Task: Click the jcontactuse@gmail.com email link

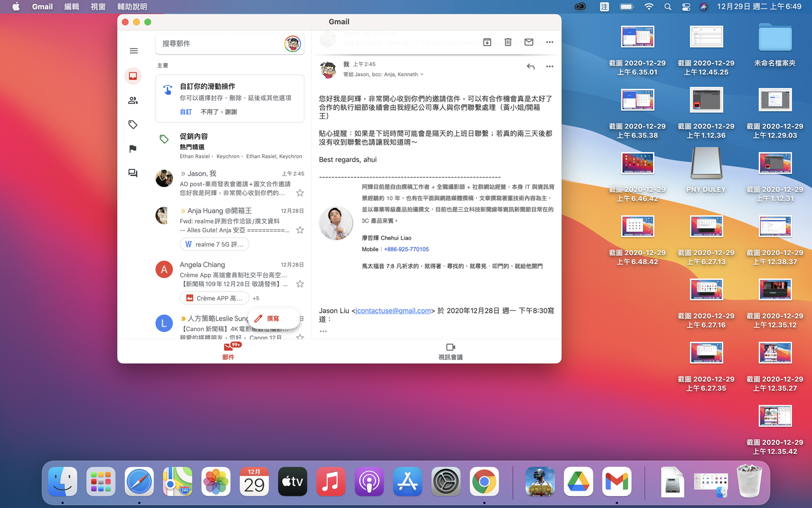Action: pyautogui.click(x=393, y=310)
